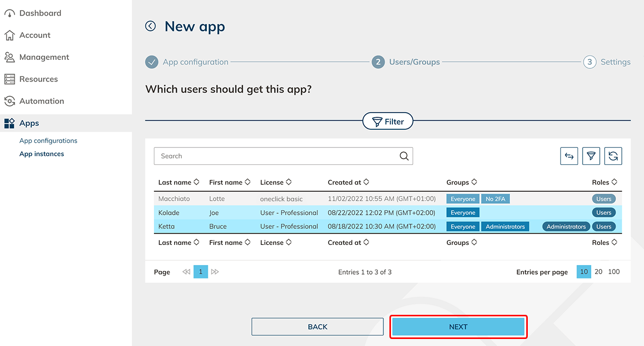644x346 pixels.
Task: Click into the Search input field
Action: 277,156
